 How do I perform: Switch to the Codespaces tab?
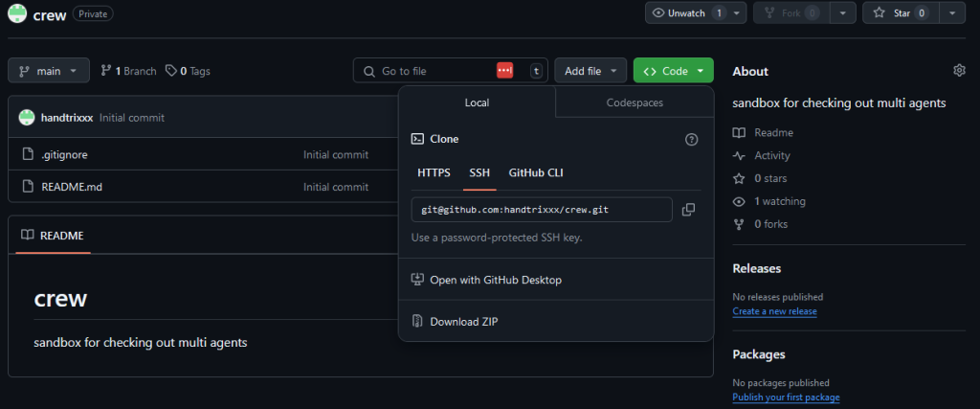pos(634,102)
